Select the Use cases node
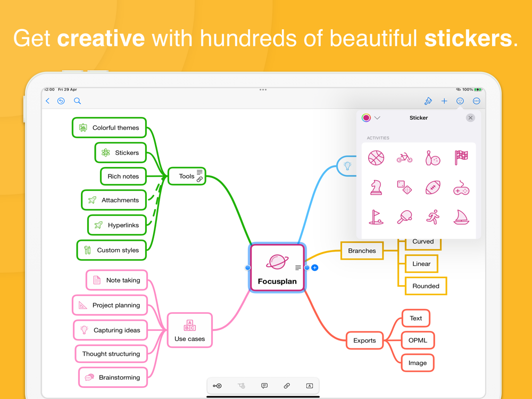Viewport: 532px width, 399px height. coord(190,330)
